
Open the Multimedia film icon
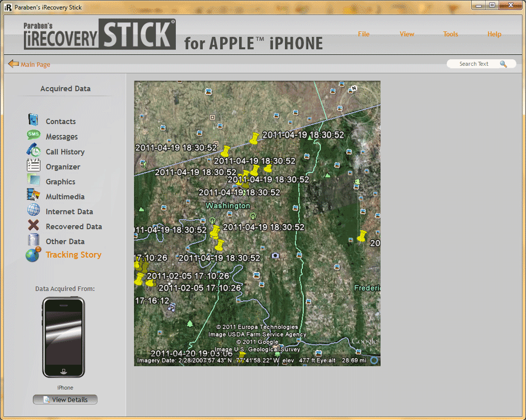point(33,195)
